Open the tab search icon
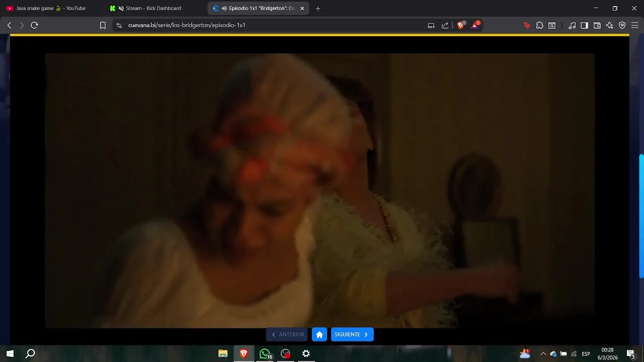 pyautogui.click(x=552, y=25)
